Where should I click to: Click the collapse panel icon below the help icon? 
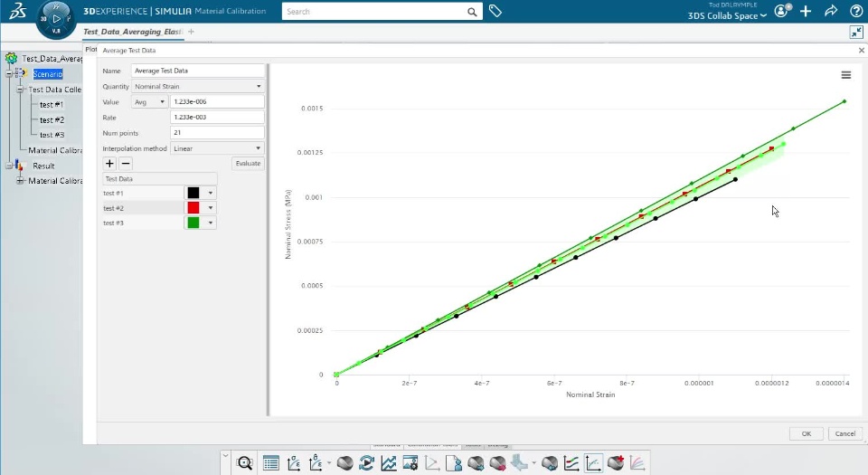click(x=856, y=32)
